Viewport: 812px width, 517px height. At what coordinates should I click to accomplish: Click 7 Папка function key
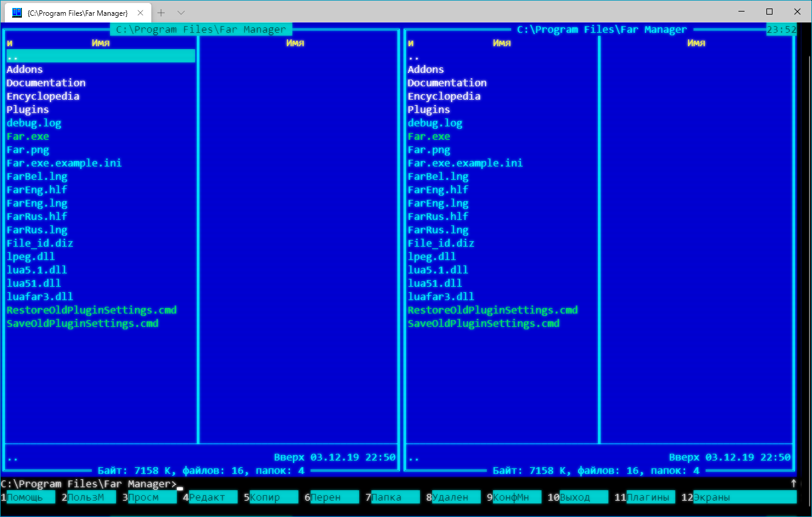[x=392, y=498]
